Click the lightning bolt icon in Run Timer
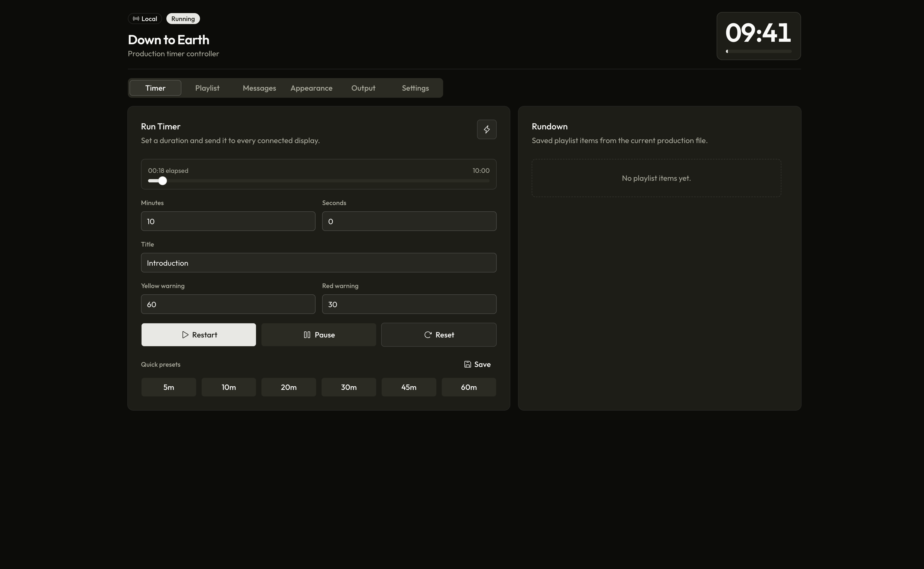The height and width of the screenshot is (569, 924). pyautogui.click(x=486, y=129)
